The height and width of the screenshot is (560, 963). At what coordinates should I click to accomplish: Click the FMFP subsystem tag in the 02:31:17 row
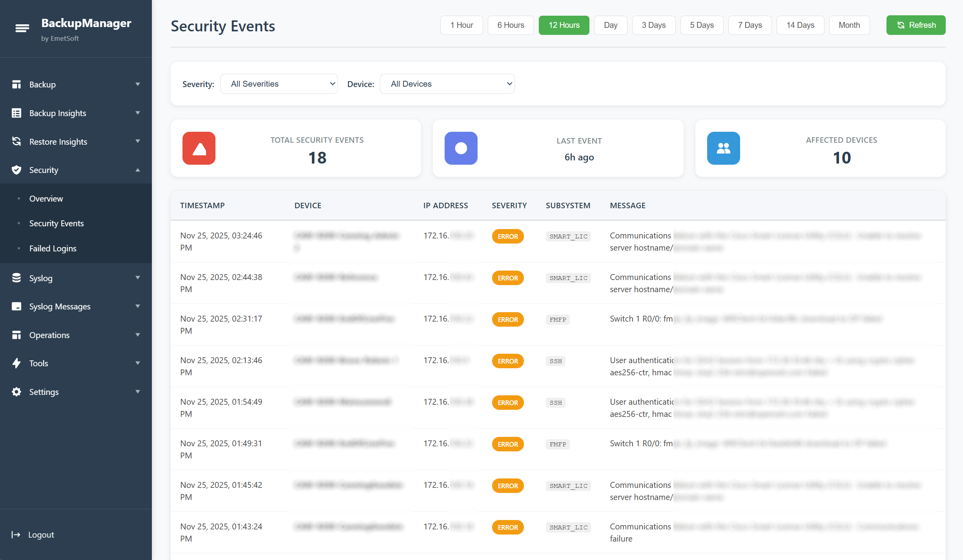(x=558, y=320)
